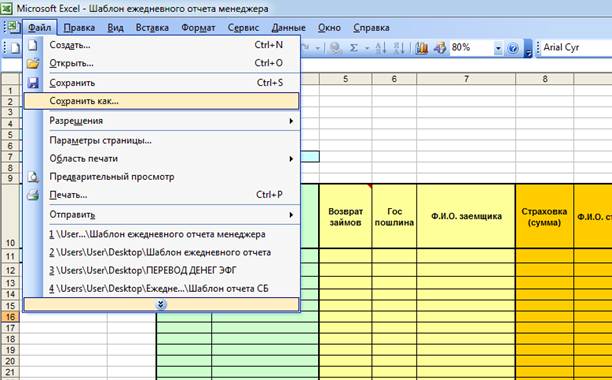The image size is (612, 380).
Task: Select the Гос пошлина header cell
Action: tap(394, 216)
